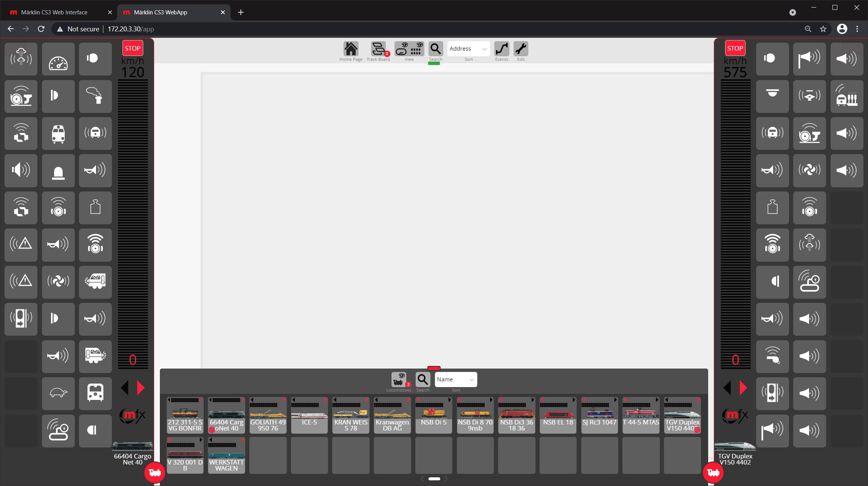Expand the Name sort dropdown
This screenshot has height=486, width=868.
(x=456, y=380)
